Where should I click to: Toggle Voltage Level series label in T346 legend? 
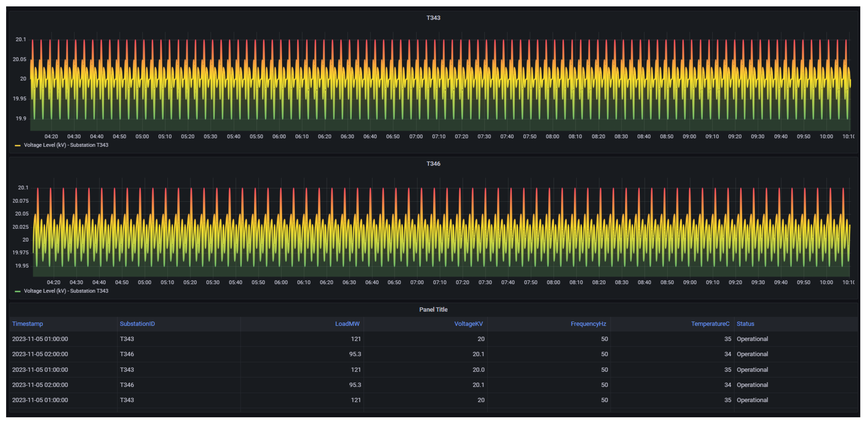coord(66,291)
